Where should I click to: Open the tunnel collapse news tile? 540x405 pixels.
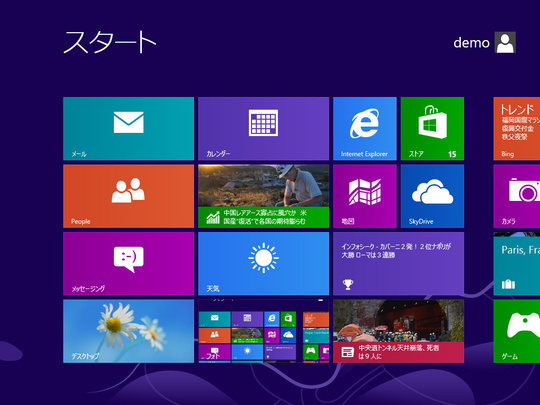tap(398, 331)
